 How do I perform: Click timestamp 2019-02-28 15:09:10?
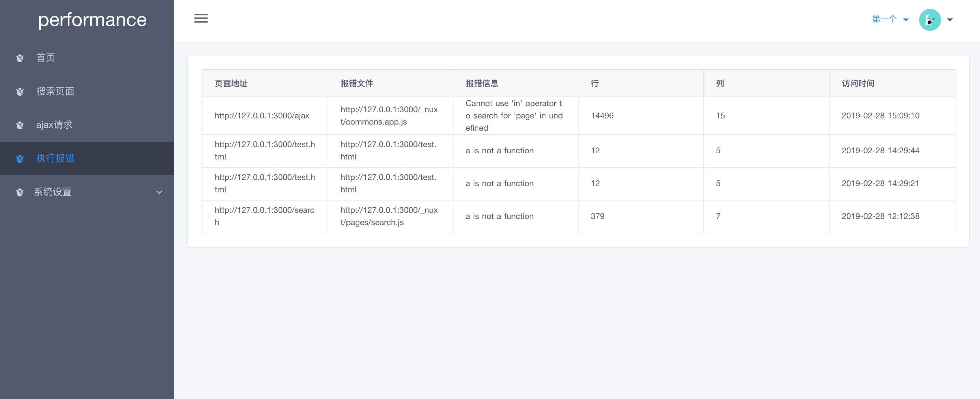(x=880, y=116)
